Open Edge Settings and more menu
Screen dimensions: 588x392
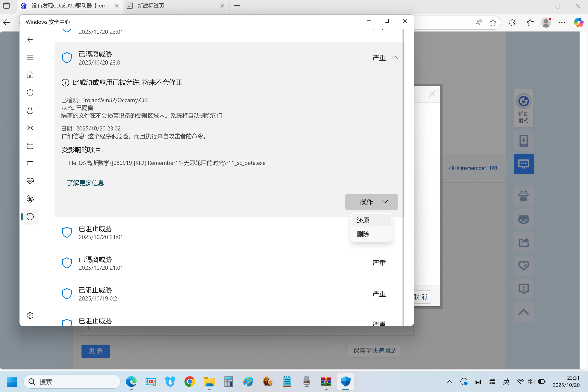coord(562,22)
